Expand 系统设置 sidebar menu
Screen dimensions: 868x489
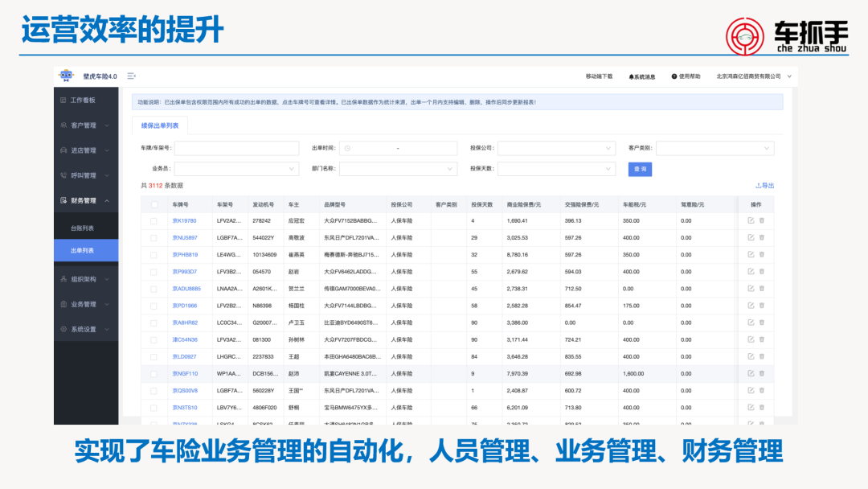coord(86,329)
